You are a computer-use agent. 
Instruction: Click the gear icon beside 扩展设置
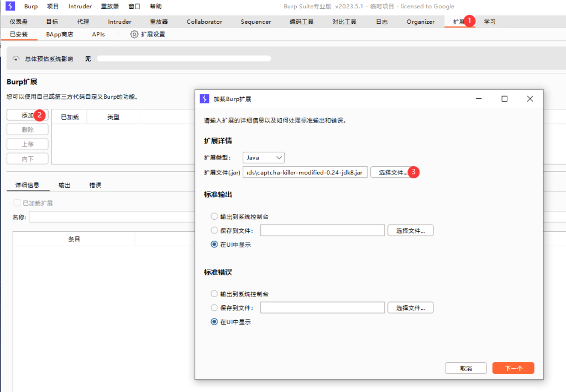pos(134,34)
